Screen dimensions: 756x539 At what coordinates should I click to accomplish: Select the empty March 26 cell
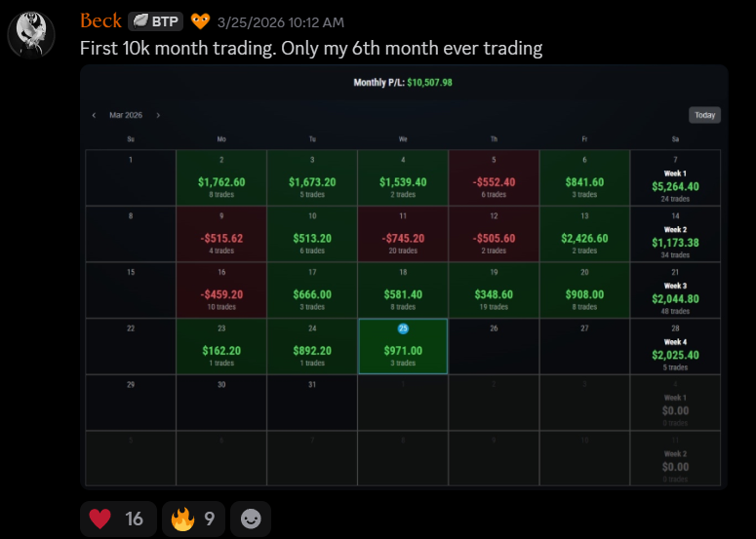(494, 346)
